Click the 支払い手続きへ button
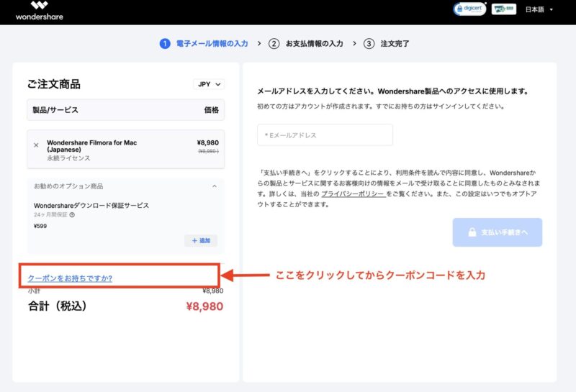Image resolution: width=576 pixels, height=392 pixels. pos(497,232)
